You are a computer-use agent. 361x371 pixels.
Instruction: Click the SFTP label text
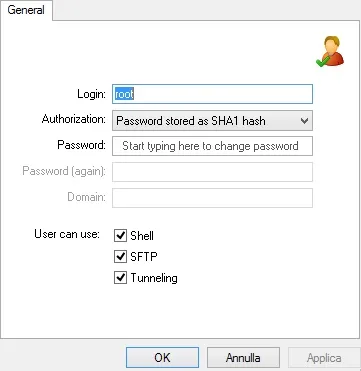[x=144, y=257]
